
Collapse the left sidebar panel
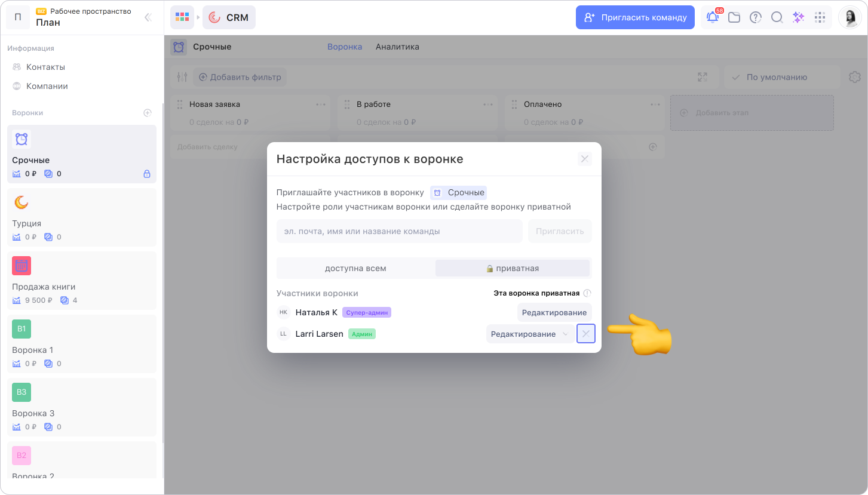click(x=148, y=17)
